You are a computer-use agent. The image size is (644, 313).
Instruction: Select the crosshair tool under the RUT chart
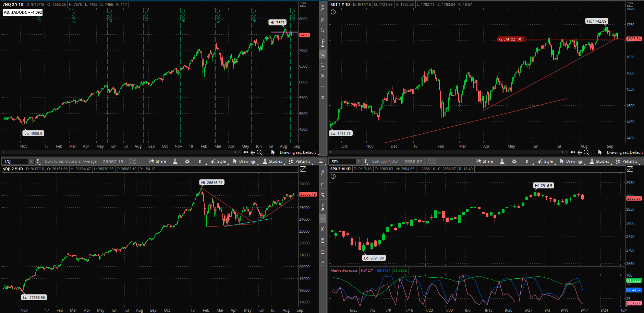(x=580, y=152)
